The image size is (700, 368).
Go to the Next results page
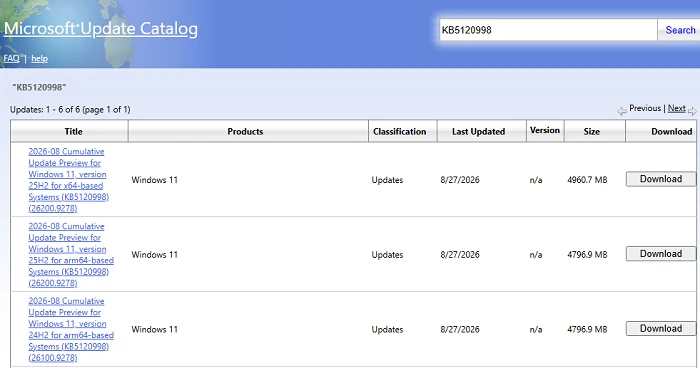pyautogui.click(x=676, y=108)
